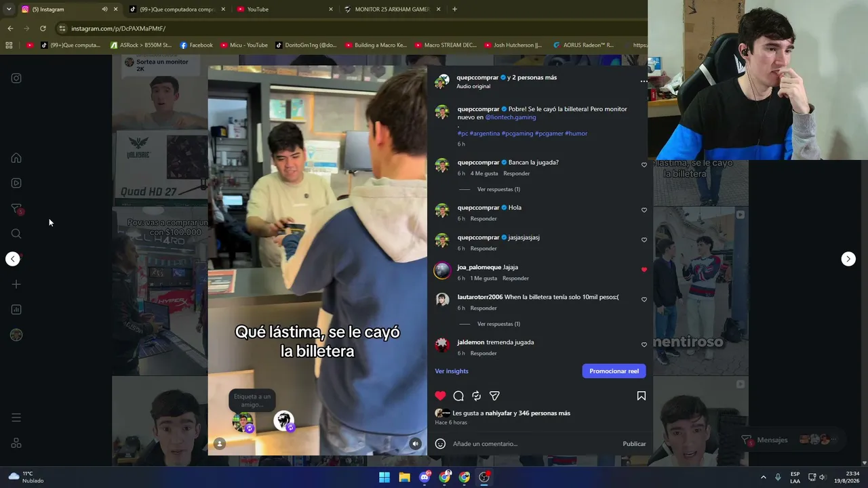The width and height of the screenshot is (868, 488).
Task: Unlike the reel with the red heart
Action: [x=441, y=396]
